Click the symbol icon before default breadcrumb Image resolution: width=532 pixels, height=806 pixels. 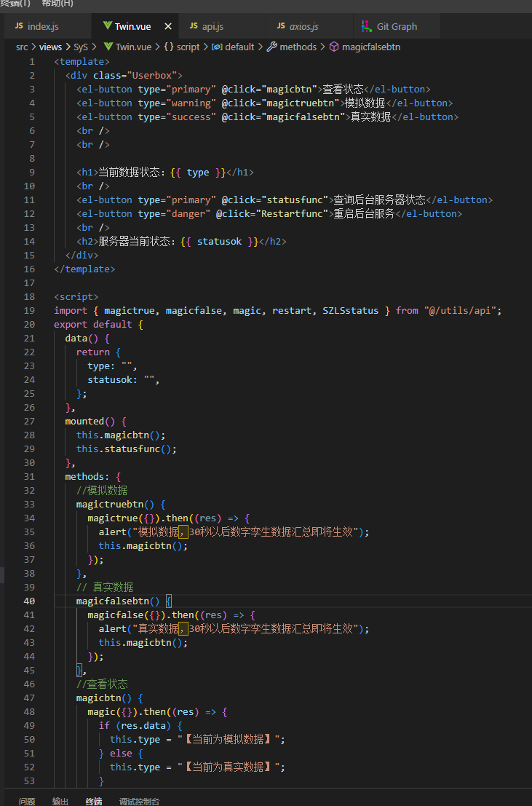click(217, 47)
